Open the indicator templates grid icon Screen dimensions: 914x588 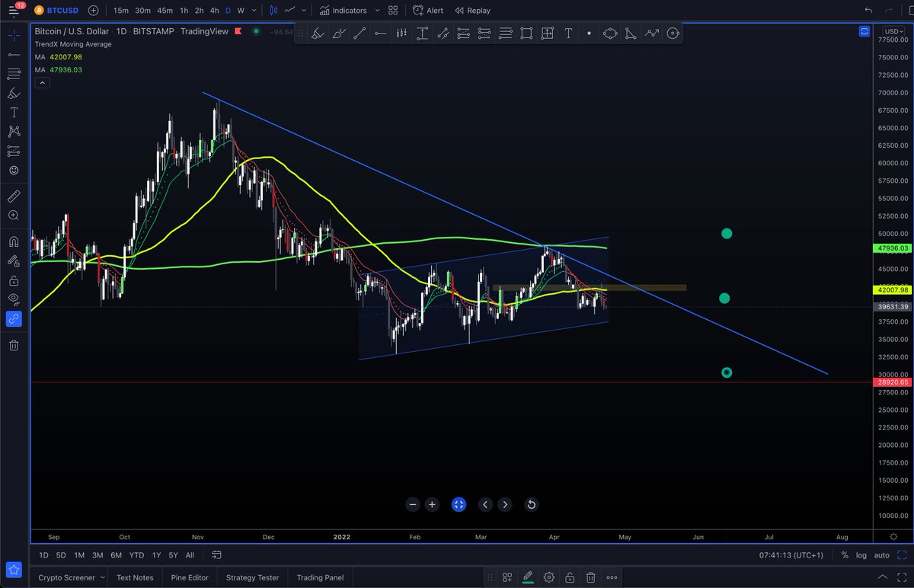coord(392,11)
